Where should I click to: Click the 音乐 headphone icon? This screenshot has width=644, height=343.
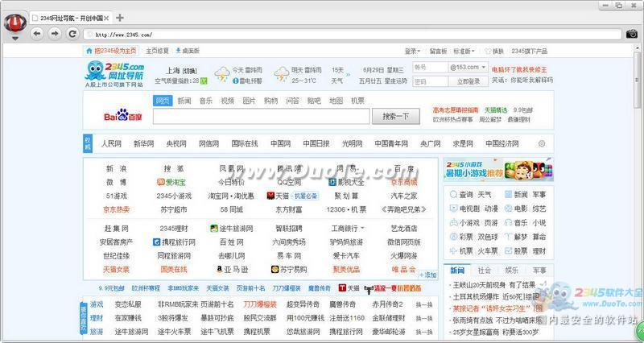pos(508,223)
